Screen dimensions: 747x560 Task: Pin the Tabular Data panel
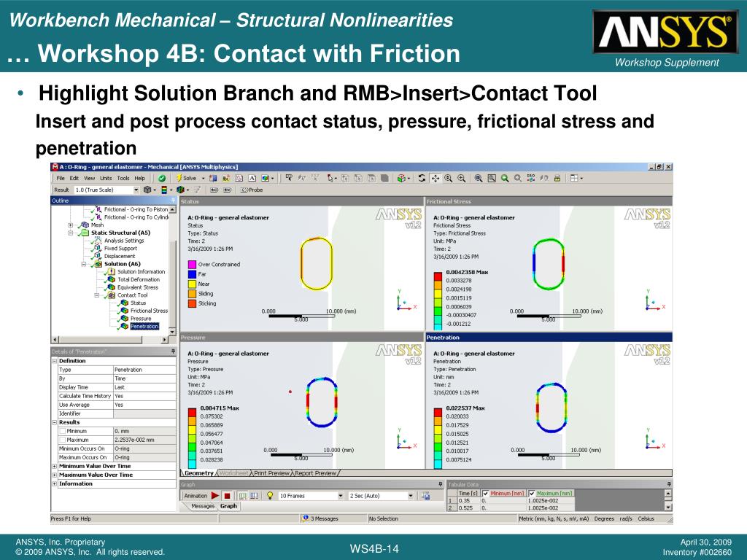[669, 484]
